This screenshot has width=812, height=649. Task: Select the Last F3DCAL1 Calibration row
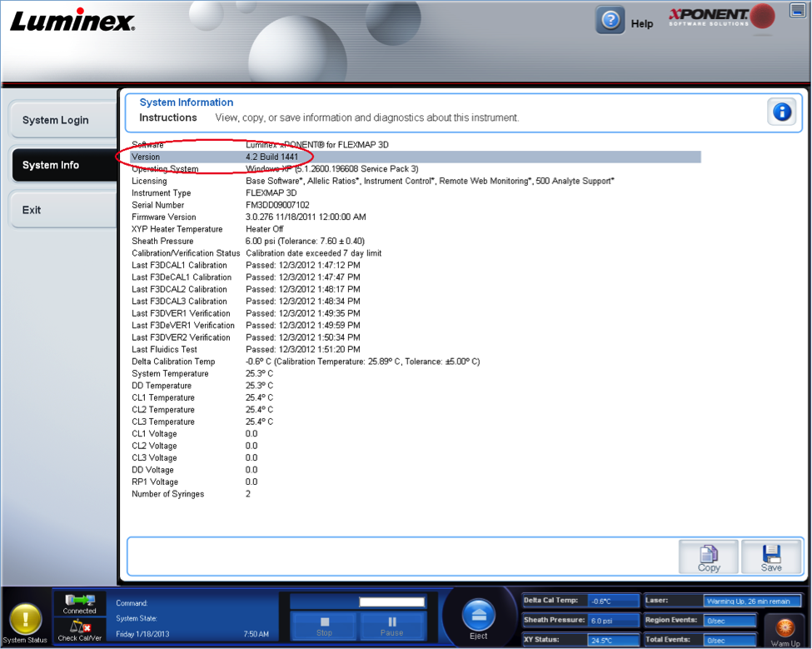pos(416,265)
